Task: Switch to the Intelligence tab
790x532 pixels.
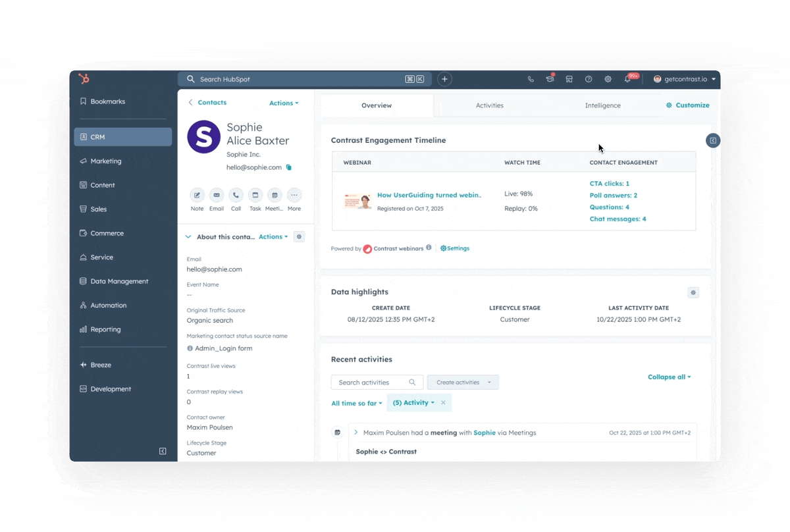Action: pos(602,105)
